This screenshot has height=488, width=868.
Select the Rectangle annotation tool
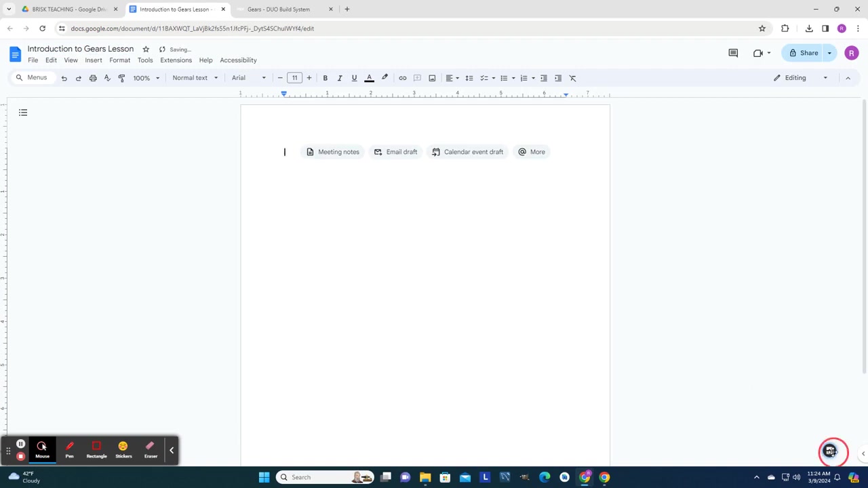click(x=96, y=450)
